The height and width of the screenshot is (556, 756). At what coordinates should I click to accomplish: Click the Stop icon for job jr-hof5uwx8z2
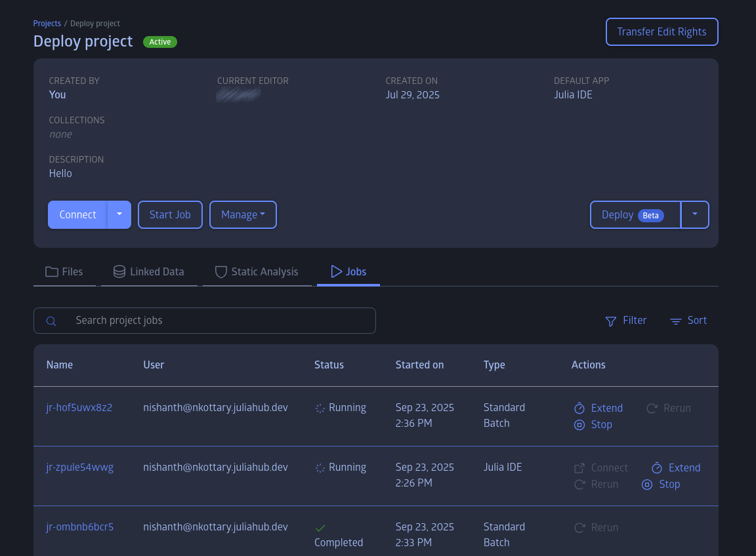579,425
